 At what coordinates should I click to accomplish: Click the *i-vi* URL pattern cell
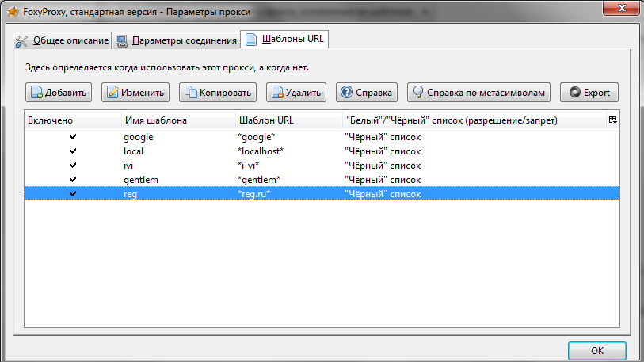[248, 166]
